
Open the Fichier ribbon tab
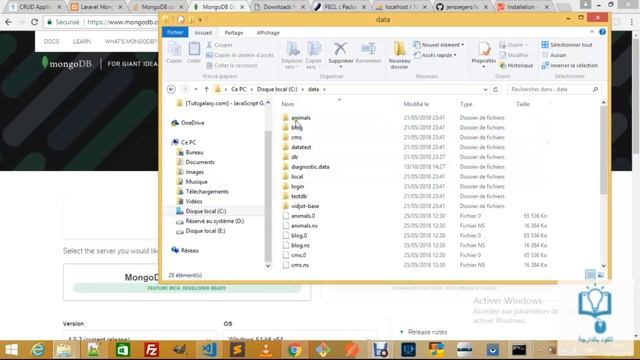(x=175, y=32)
